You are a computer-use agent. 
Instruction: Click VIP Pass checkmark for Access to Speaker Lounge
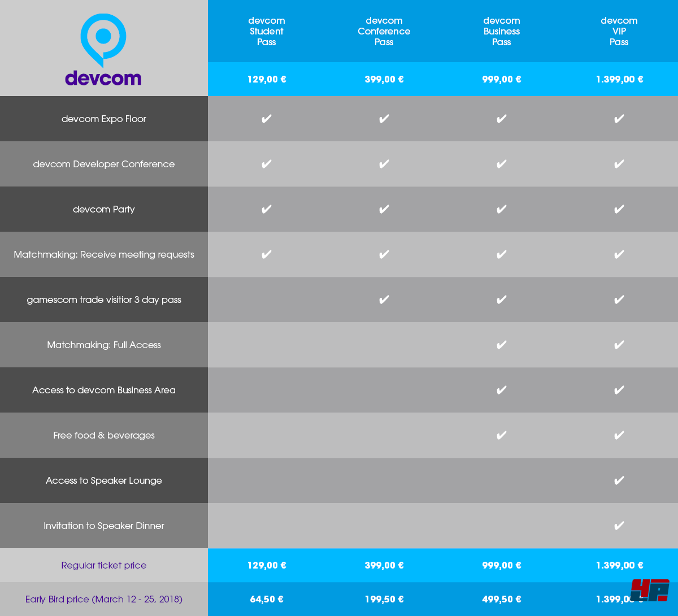tap(619, 480)
